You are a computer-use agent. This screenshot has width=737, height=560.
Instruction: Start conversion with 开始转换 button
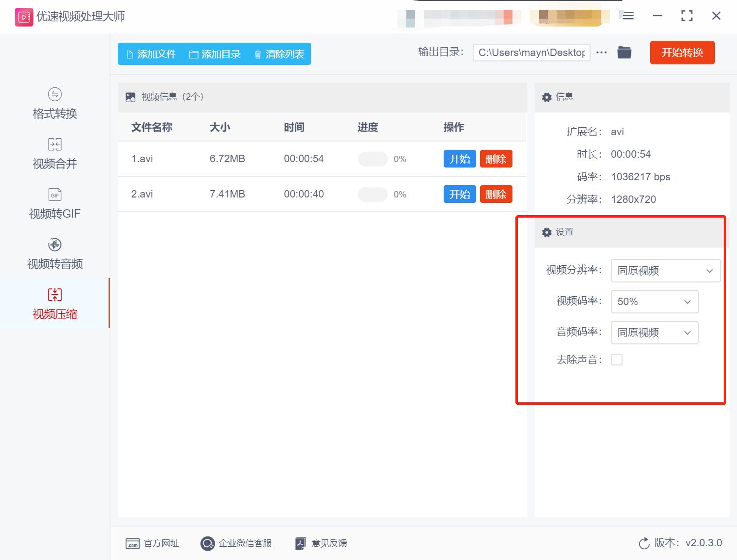coord(682,53)
